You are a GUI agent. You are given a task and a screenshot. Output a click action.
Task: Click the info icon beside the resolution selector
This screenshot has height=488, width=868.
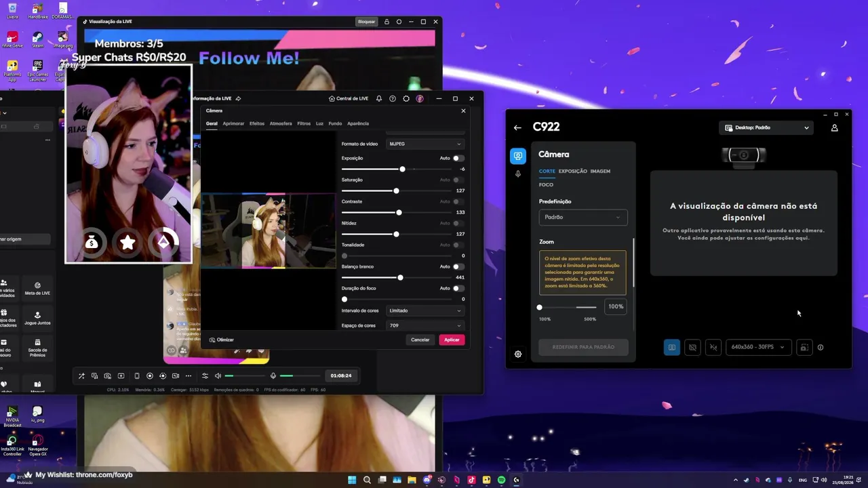click(x=821, y=347)
